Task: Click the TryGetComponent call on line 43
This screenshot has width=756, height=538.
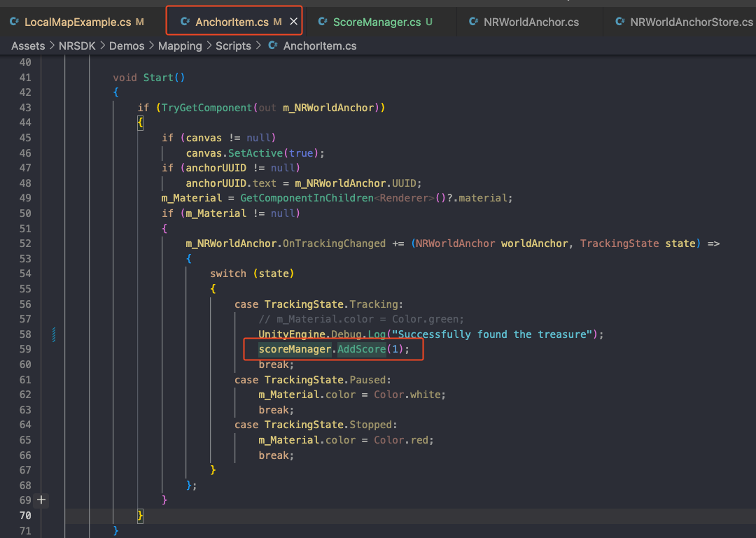Action: coord(206,108)
